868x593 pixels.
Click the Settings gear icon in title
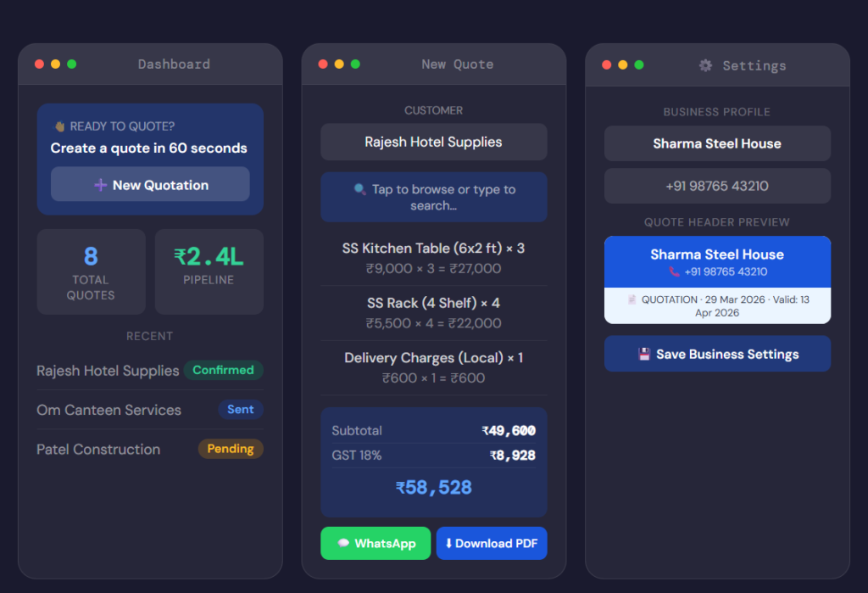pos(705,65)
